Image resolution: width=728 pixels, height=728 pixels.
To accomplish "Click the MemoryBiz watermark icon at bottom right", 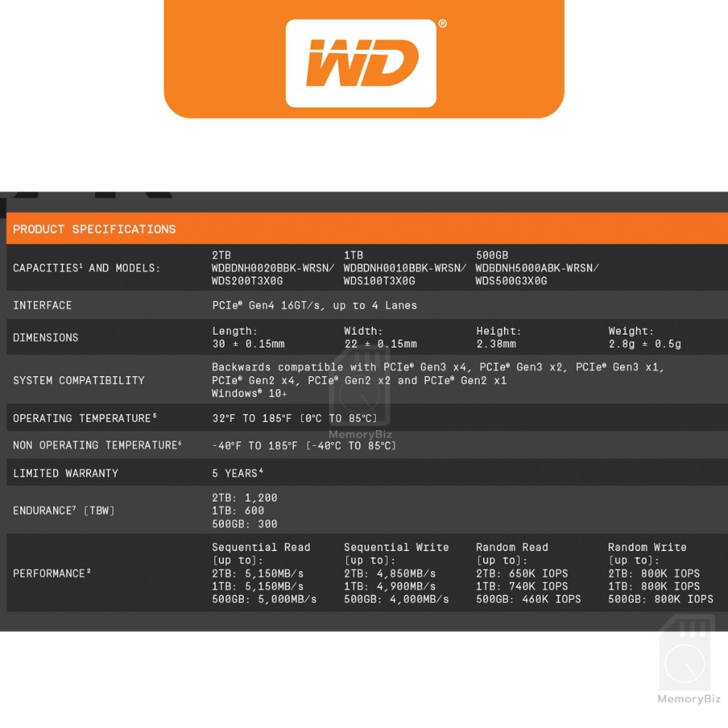I will pos(687,658).
